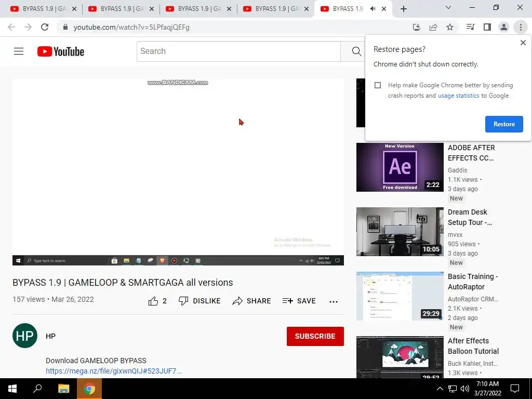The height and width of the screenshot is (399, 532).
Task: Open Chrome three-dot menu
Action: click(x=521, y=27)
